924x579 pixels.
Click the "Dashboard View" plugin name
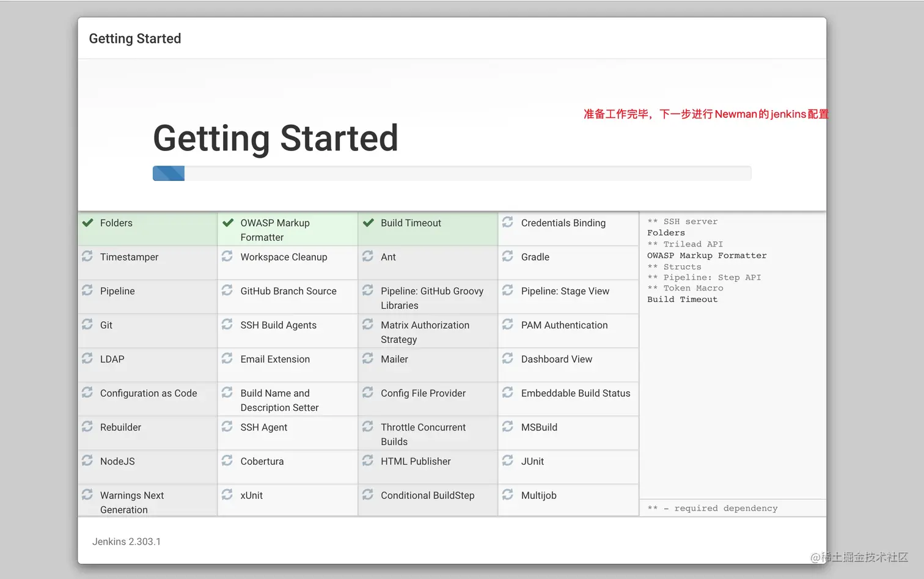click(557, 360)
